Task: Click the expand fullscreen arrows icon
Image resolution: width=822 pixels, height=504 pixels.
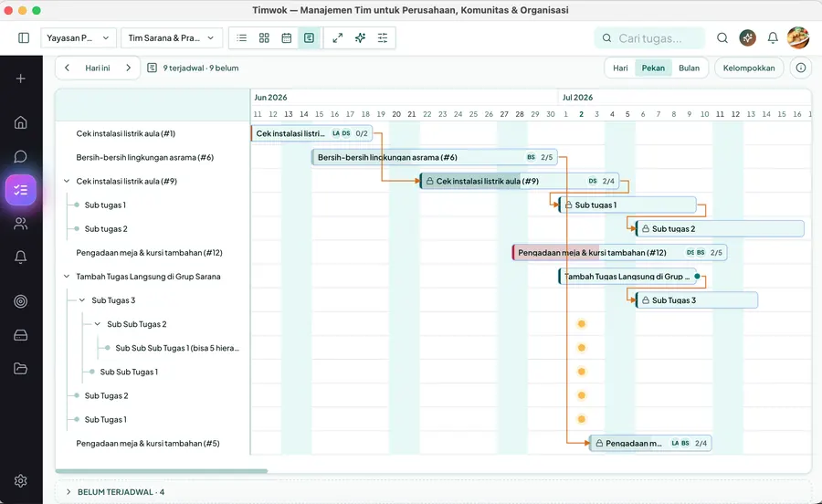Action: (338, 37)
